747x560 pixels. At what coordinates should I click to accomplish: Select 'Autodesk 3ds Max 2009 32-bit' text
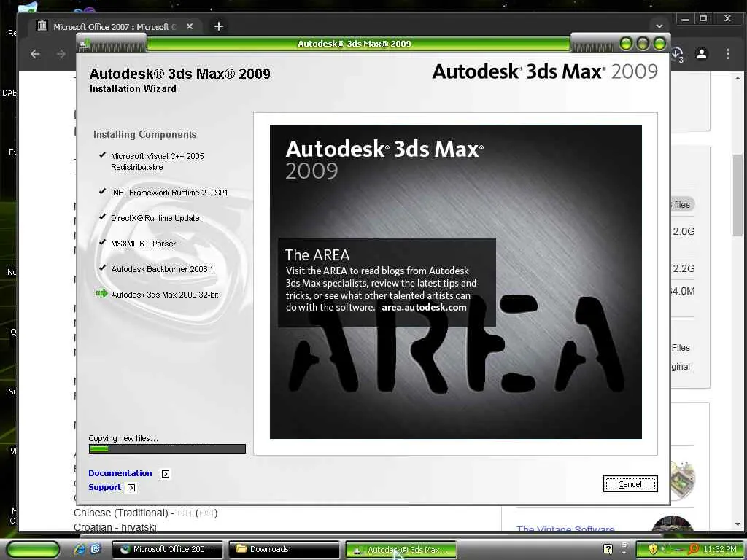click(164, 295)
